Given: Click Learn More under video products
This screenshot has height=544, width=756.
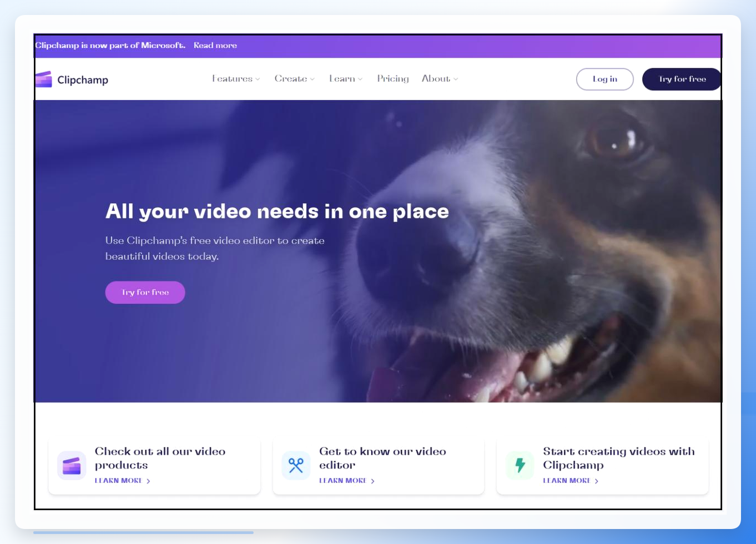Looking at the screenshot, I should 123,481.
